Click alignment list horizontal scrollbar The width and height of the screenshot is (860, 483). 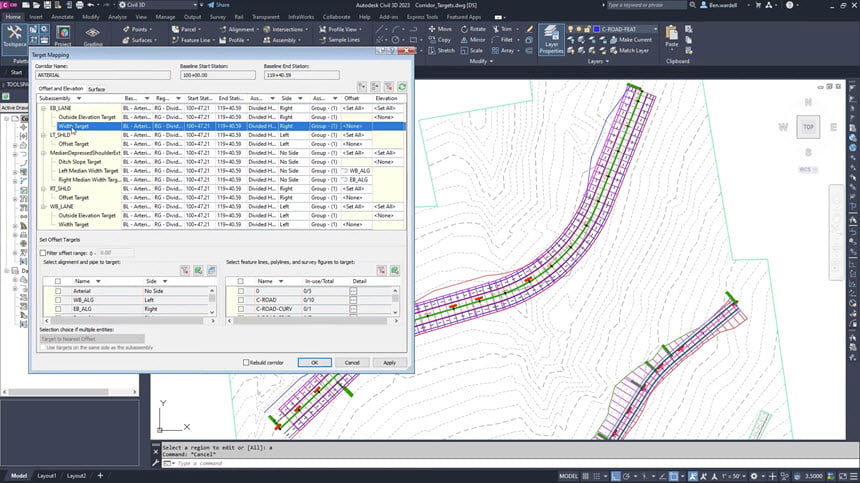click(129, 321)
